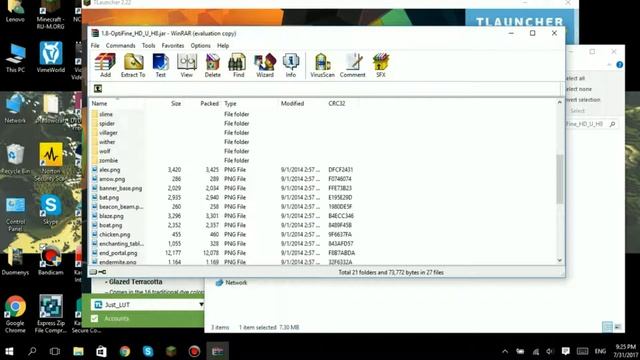Viewport: 640px width, 360px height.
Task: Open the File menu
Action: [95, 46]
